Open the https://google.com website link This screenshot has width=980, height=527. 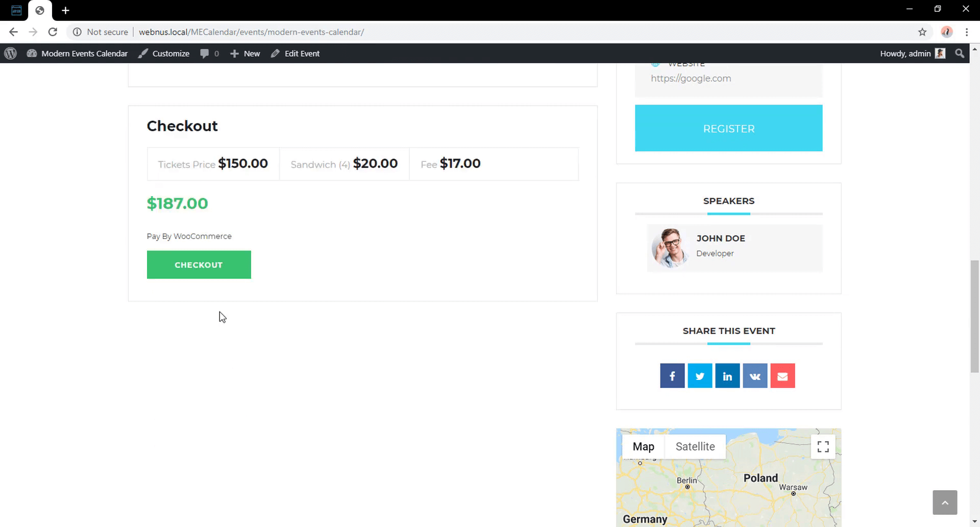[691, 78]
